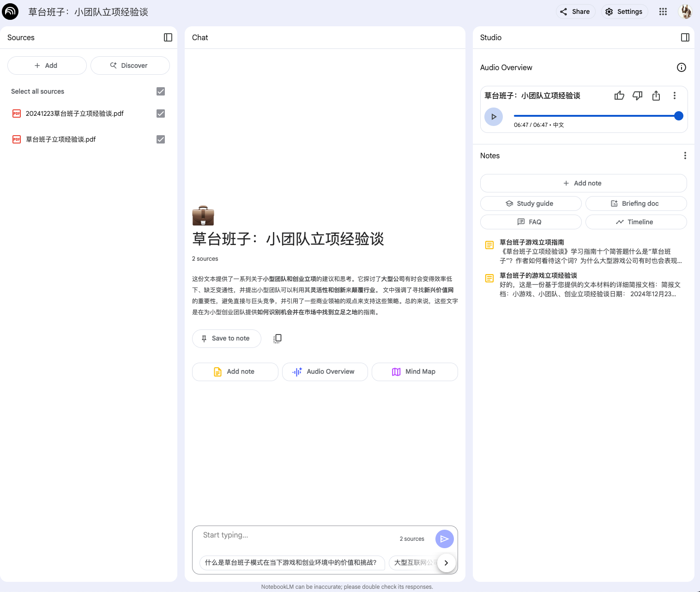
Task: Click the Mind Map button
Action: point(415,371)
